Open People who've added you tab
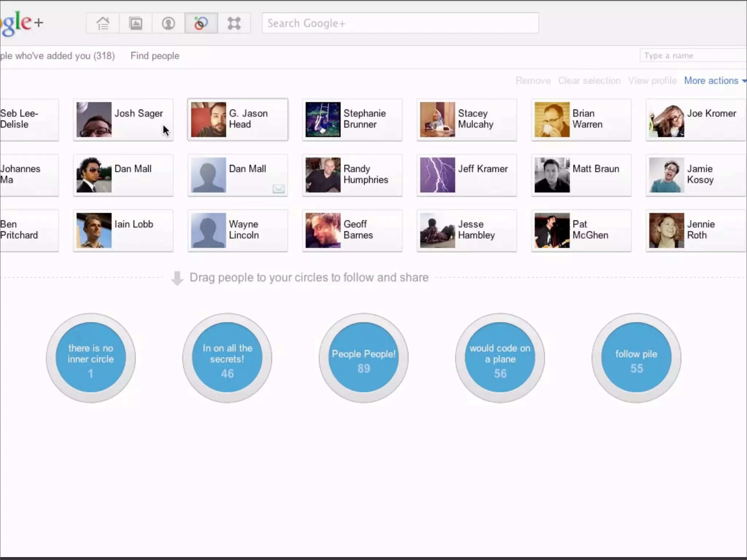 [57, 56]
